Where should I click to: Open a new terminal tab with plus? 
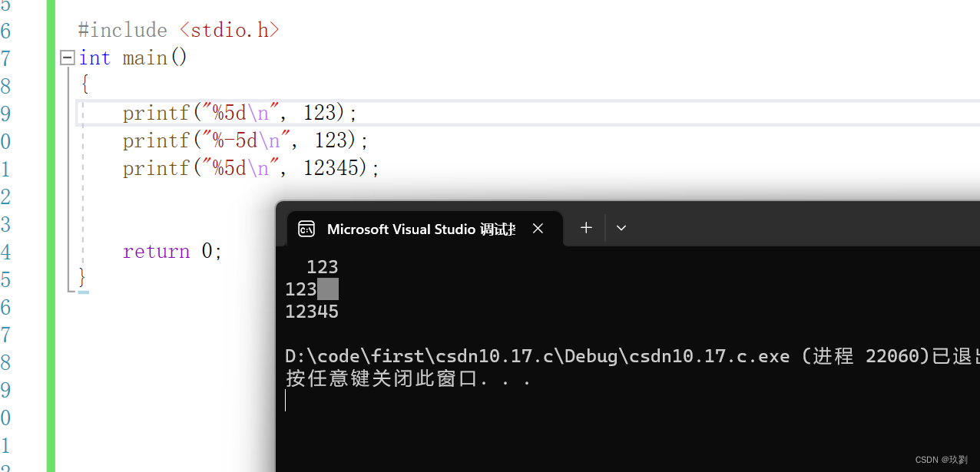coord(586,228)
